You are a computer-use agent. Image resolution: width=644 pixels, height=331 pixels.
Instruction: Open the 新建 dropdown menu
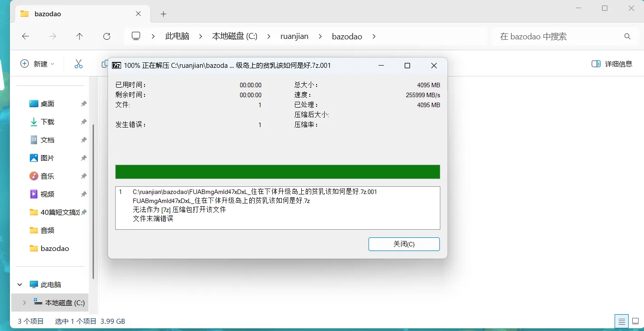[x=37, y=64]
